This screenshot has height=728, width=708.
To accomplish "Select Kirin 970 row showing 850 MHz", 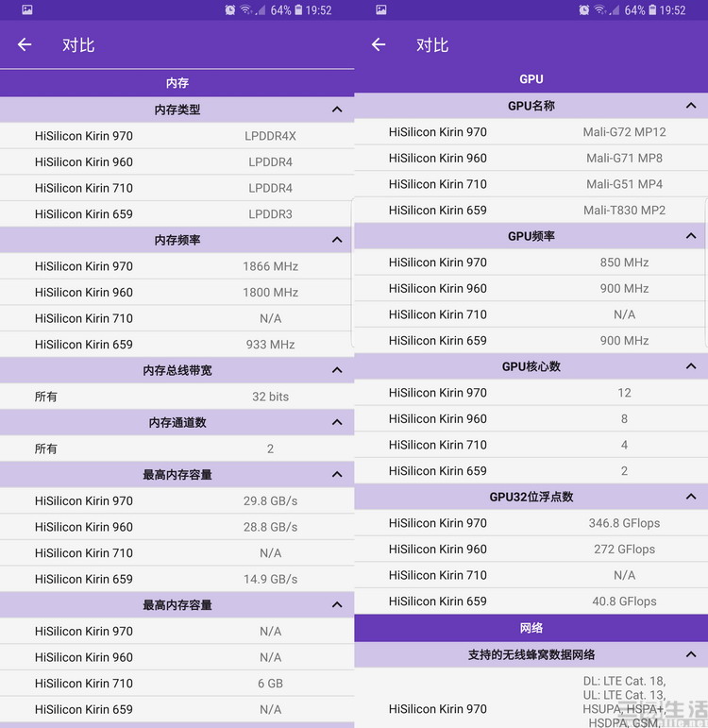I will [x=531, y=262].
